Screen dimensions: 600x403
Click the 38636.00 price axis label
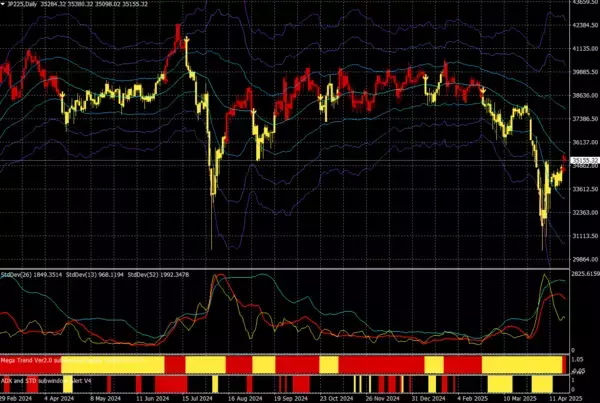point(584,95)
